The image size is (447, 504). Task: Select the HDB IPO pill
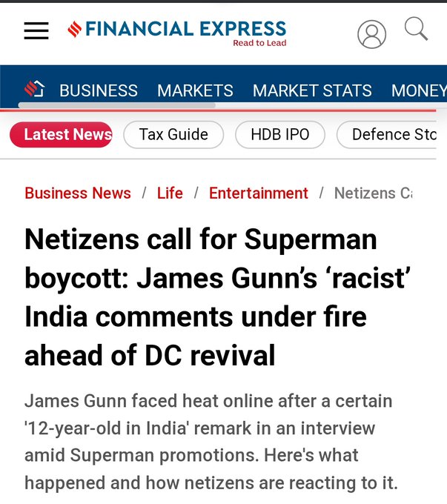pos(279,135)
